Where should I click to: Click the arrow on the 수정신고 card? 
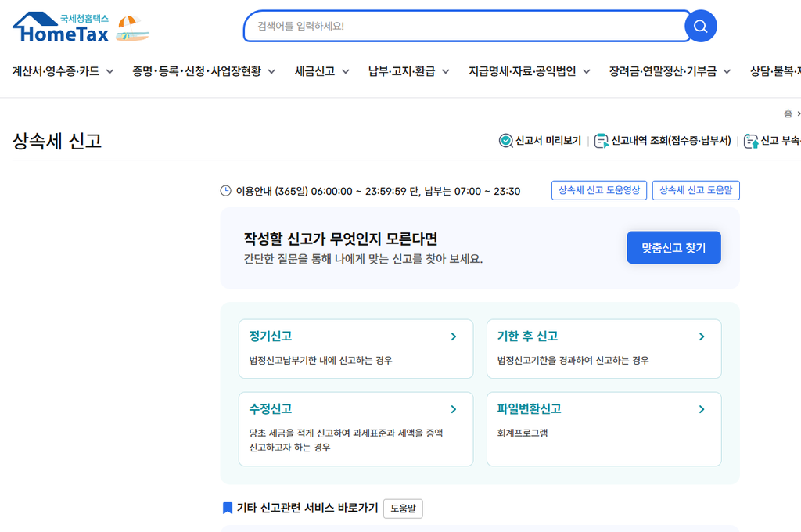tap(454, 409)
